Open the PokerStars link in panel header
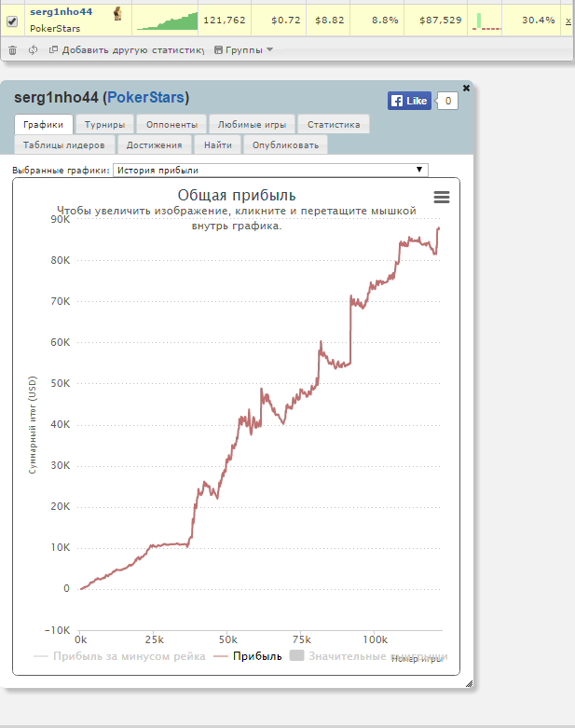The width and height of the screenshot is (575, 728). (145, 98)
